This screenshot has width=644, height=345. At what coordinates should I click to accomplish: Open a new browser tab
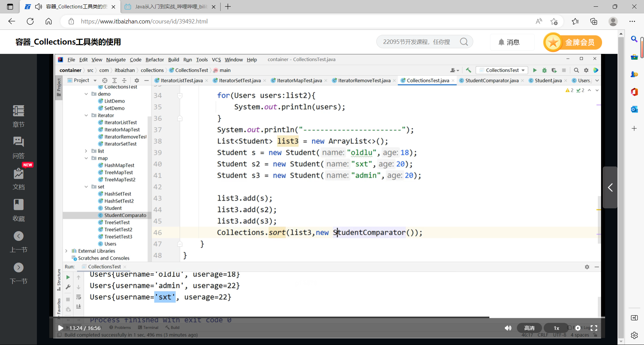[x=228, y=7]
